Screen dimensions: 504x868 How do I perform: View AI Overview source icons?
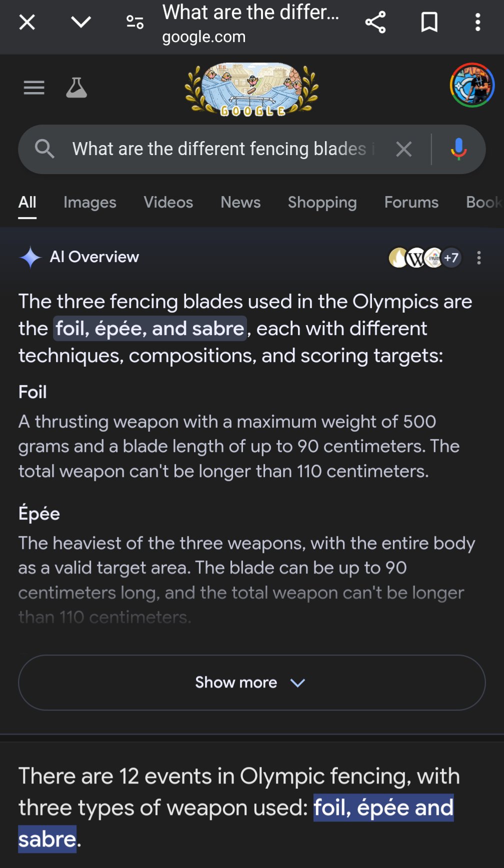[x=424, y=258]
